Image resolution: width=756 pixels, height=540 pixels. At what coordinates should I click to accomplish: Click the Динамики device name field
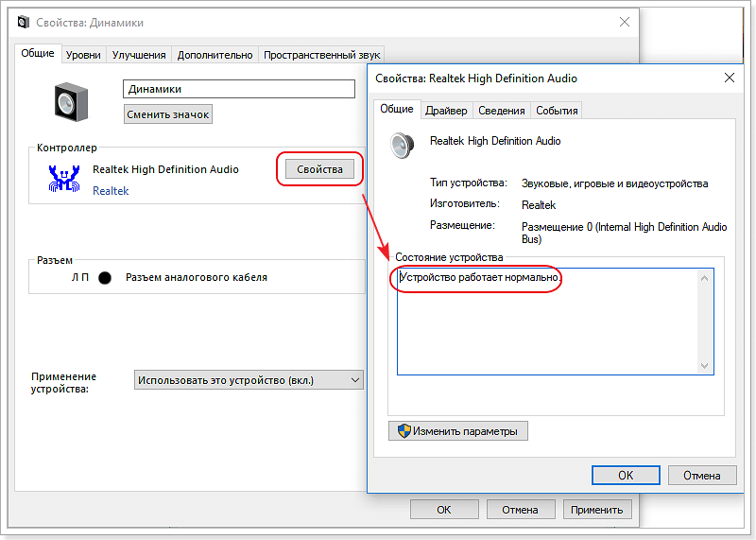point(239,89)
